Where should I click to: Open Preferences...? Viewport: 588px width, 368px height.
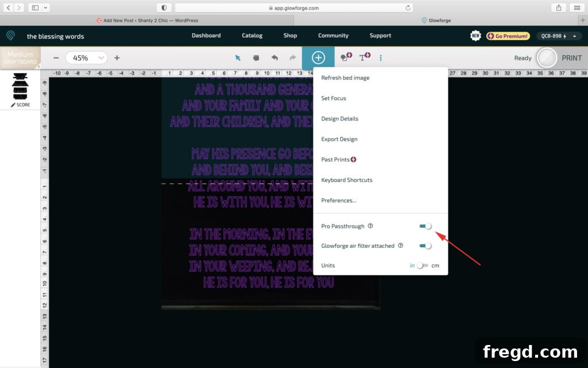coord(339,200)
